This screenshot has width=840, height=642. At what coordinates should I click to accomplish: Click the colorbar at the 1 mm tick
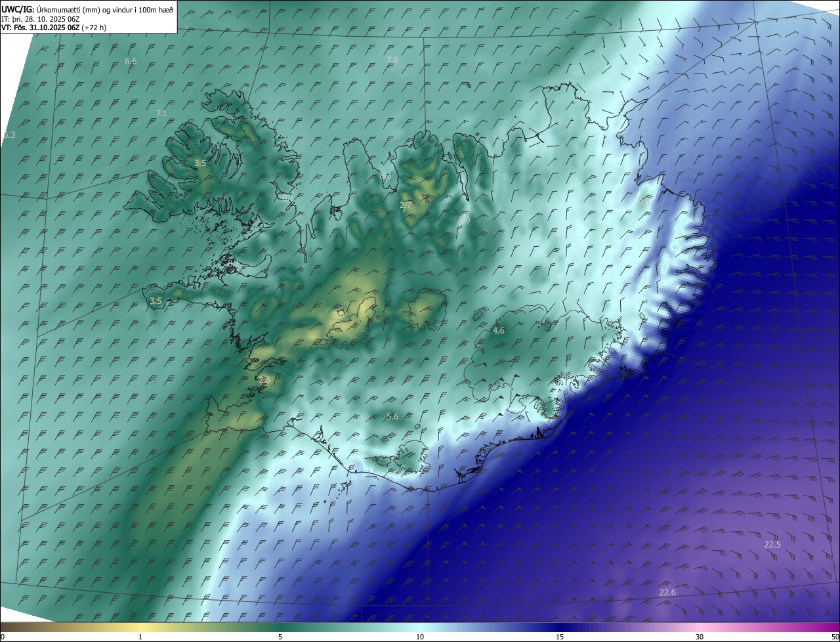140,627
